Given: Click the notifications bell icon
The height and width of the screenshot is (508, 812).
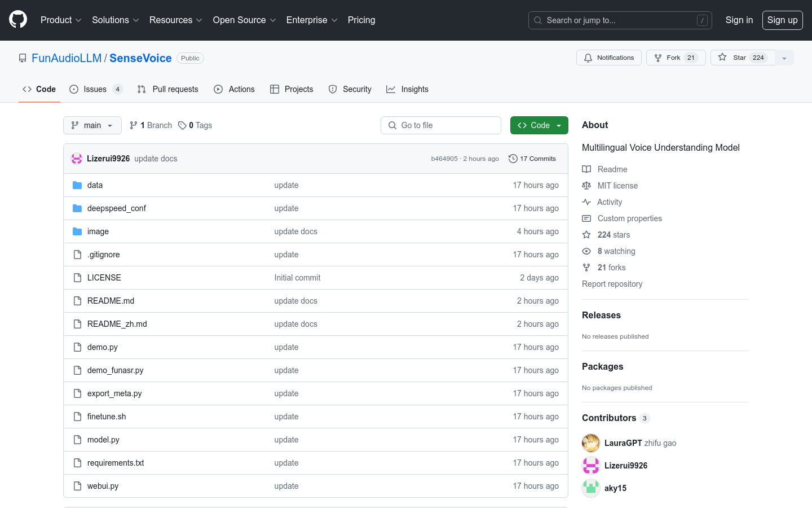Looking at the screenshot, I should (x=588, y=58).
